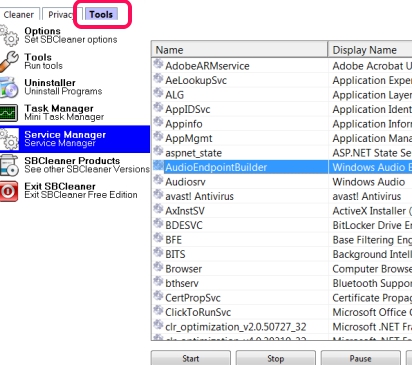Image resolution: width=412 pixels, height=365 pixels.
Task: Click the Tools wrench icon
Action: pyautogui.click(x=9, y=61)
